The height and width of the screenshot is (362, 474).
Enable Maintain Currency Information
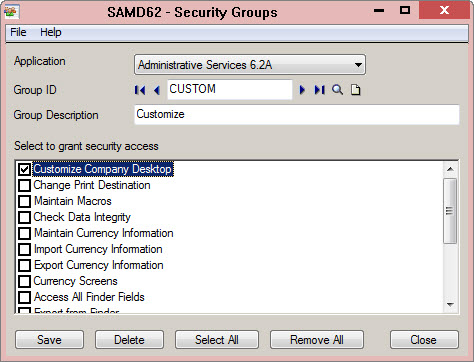coord(24,233)
